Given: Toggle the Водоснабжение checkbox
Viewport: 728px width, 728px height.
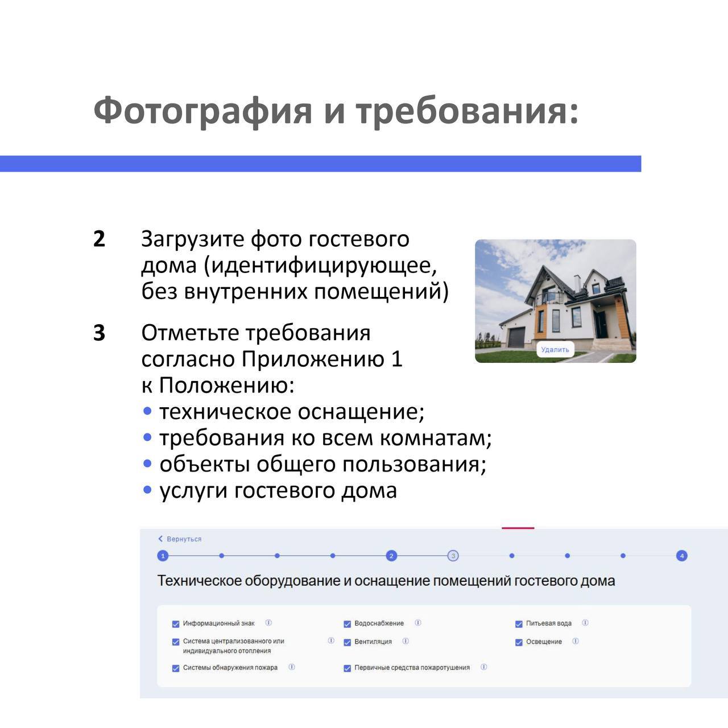Looking at the screenshot, I should pyautogui.click(x=347, y=624).
